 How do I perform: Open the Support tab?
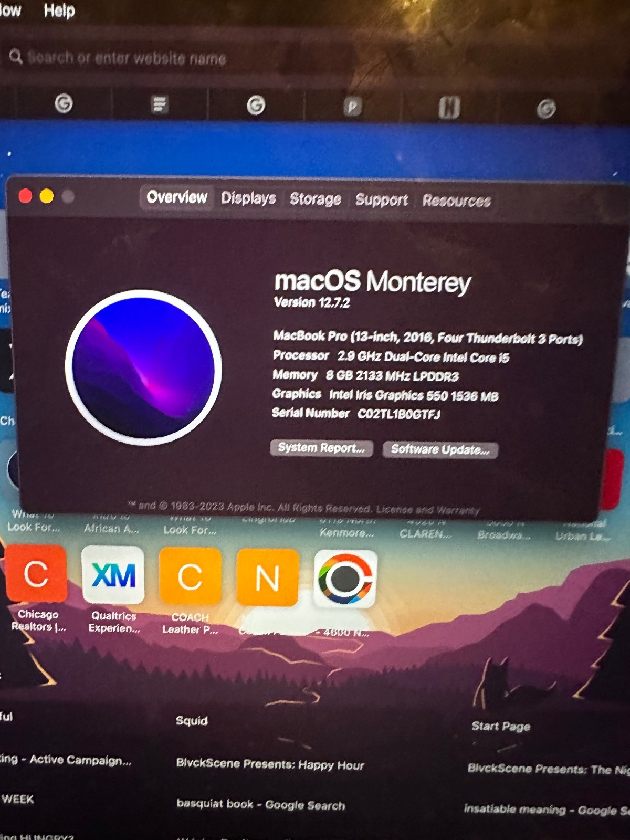(382, 199)
